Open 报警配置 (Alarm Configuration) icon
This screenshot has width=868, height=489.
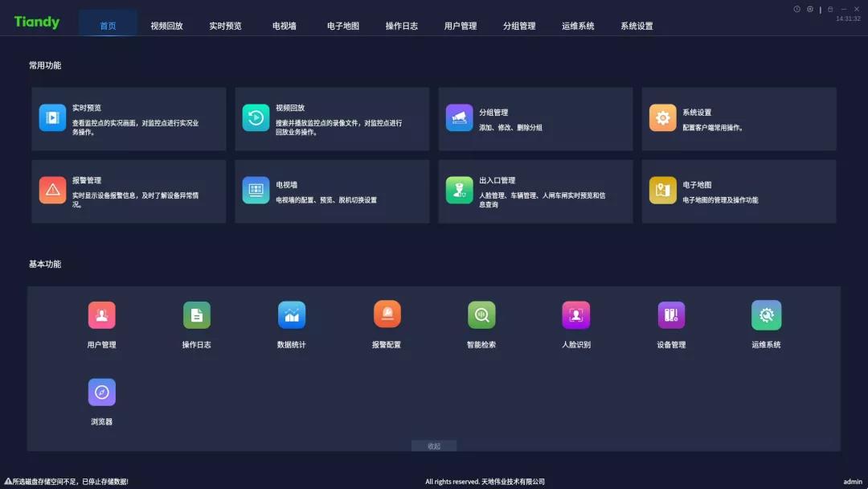[x=387, y=314]
